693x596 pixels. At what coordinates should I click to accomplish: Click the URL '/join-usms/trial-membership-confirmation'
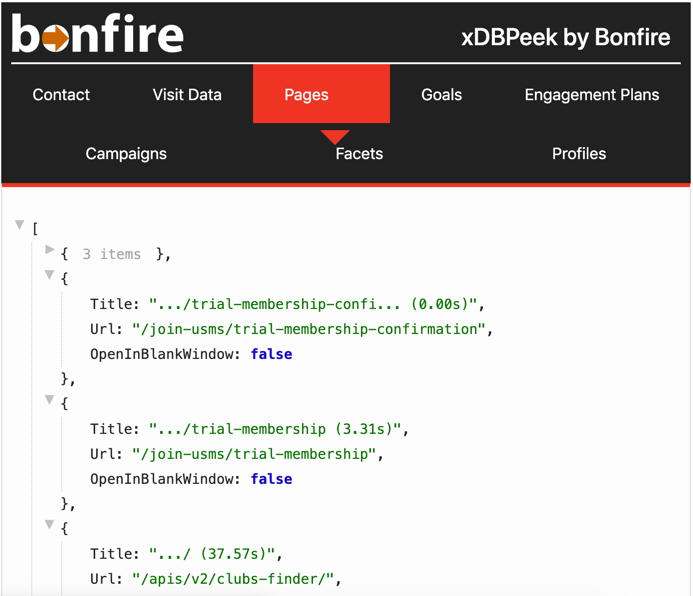coord(309,329)
